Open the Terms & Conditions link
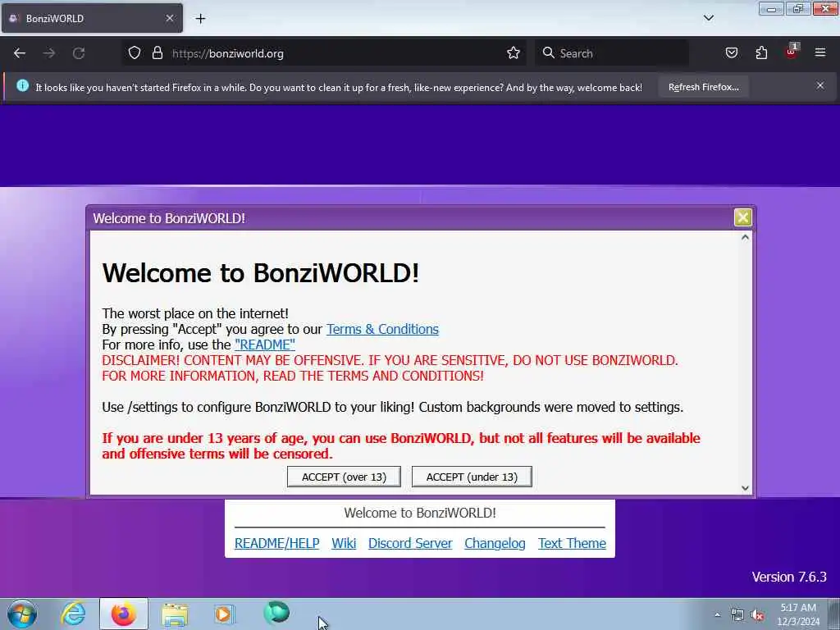This screenshot has height=630, width=840. [382, 329]
